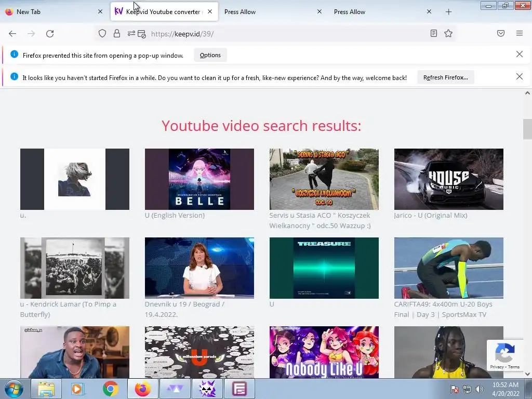The width and height of the screenshot is (532, 399).
Task: Open the millennium parade U thumbnail
Action: 199,352
